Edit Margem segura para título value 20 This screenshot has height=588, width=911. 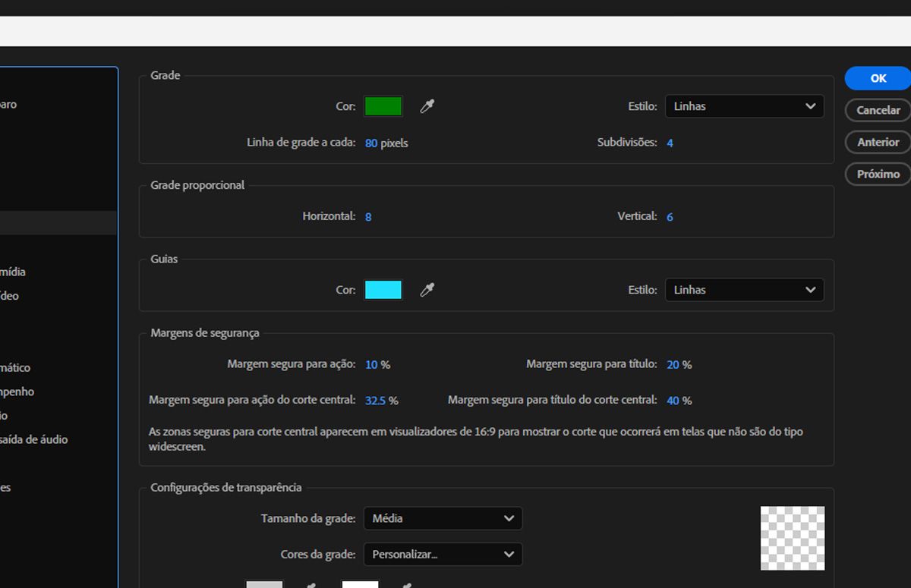673,365
